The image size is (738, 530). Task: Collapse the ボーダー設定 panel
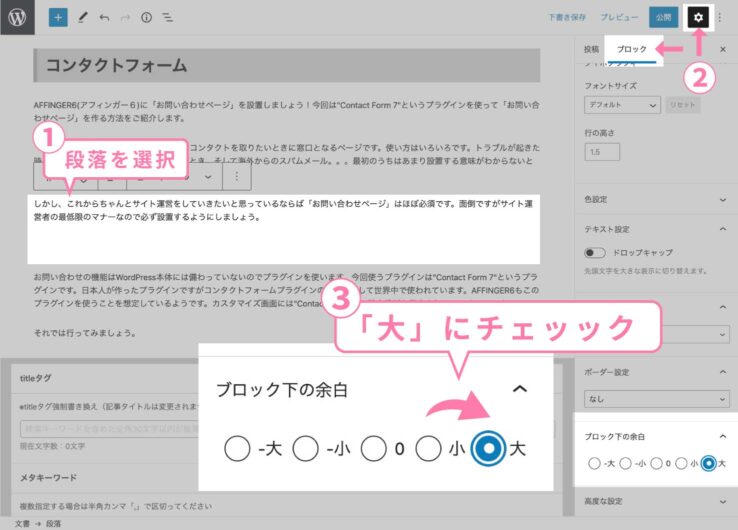(x=656, y=372)
